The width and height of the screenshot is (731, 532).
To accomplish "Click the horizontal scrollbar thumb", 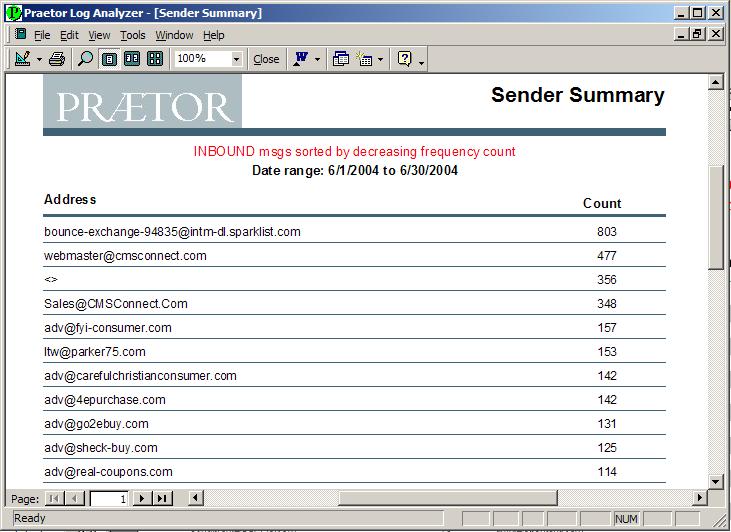I will tap(448, 498).
